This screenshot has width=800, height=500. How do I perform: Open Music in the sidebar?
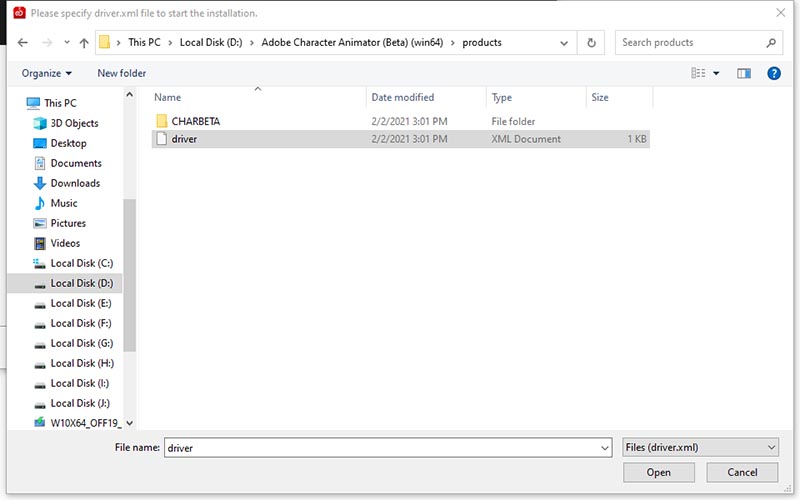[64, 203]
